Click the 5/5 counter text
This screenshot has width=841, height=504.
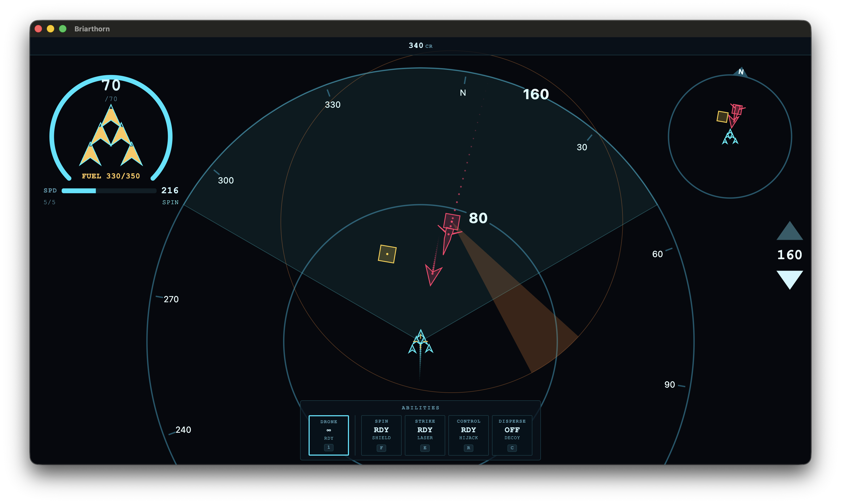pos(49,202)
